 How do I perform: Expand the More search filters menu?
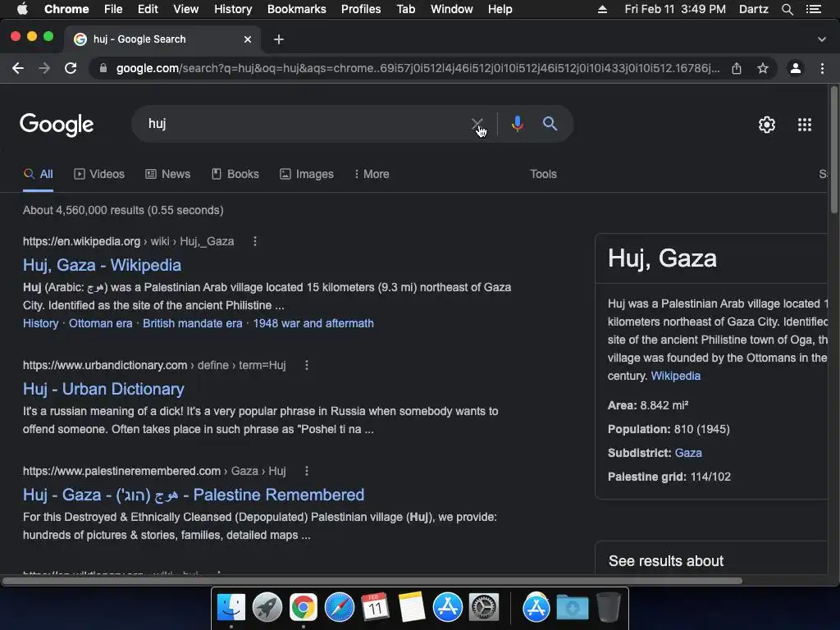pos(372,174)
